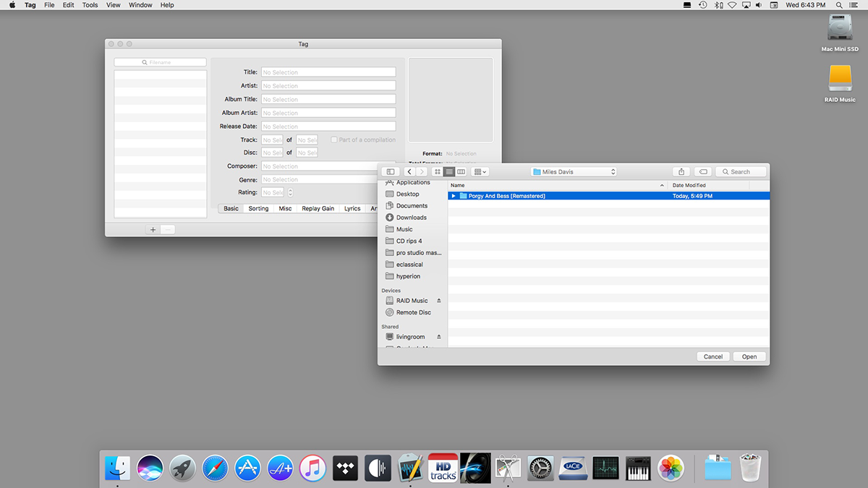Click the artwork well in Tag window

[x=451, y=100]
